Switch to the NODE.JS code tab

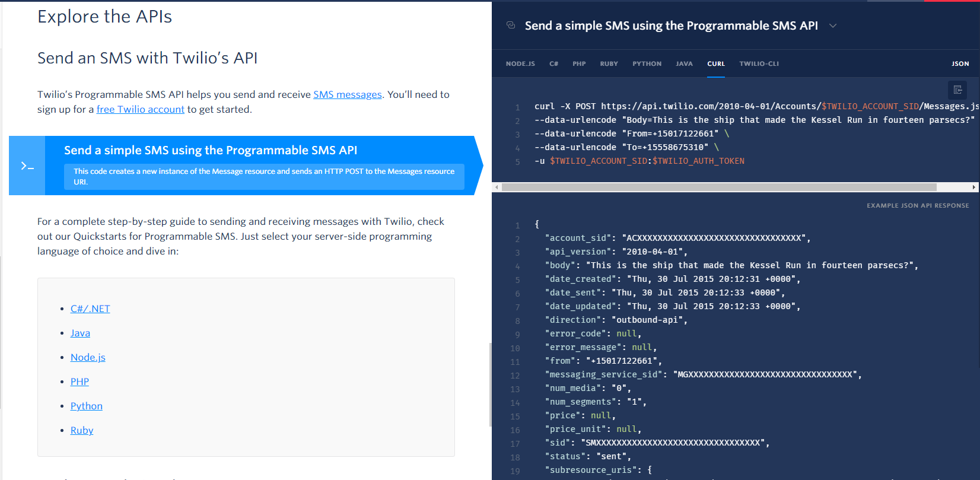point(520,63)
